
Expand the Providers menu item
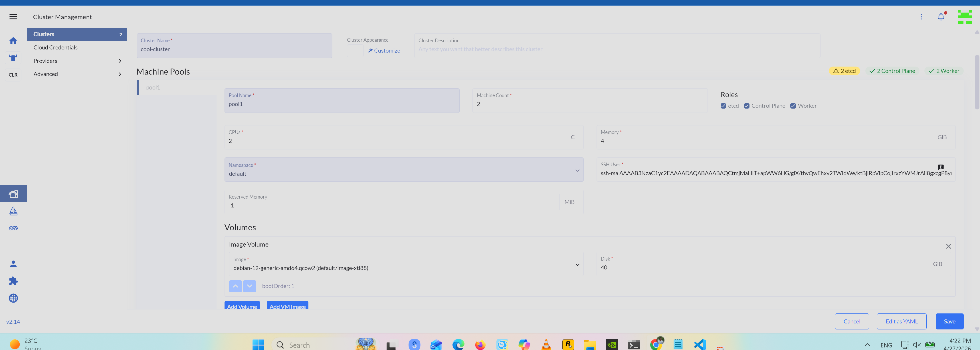pos(77,61)
